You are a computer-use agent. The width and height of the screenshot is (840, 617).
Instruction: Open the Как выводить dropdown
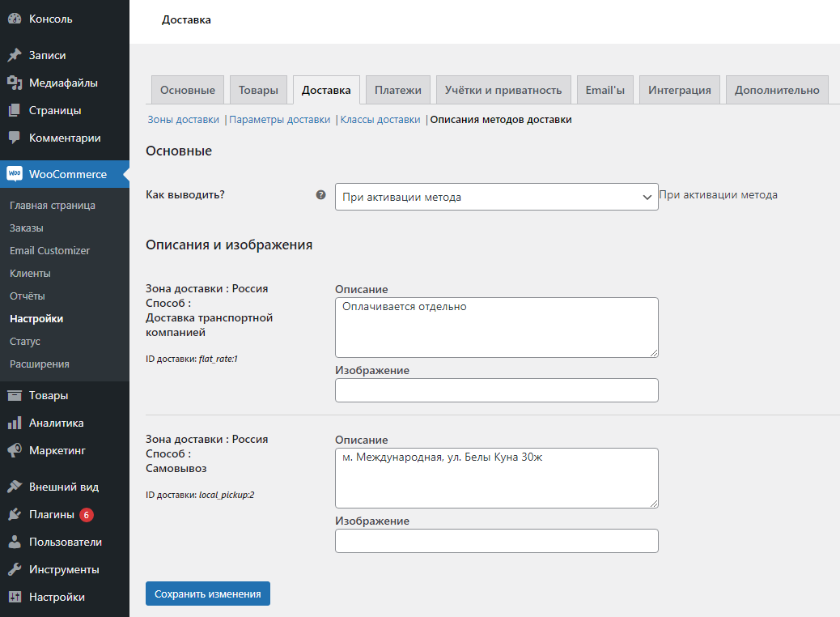tap(497, 197)
